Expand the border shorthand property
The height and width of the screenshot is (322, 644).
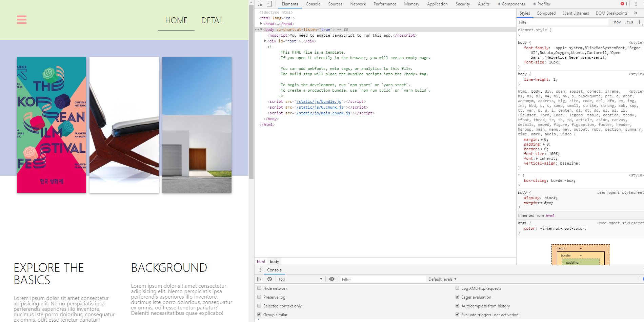(x=542, y=149)
